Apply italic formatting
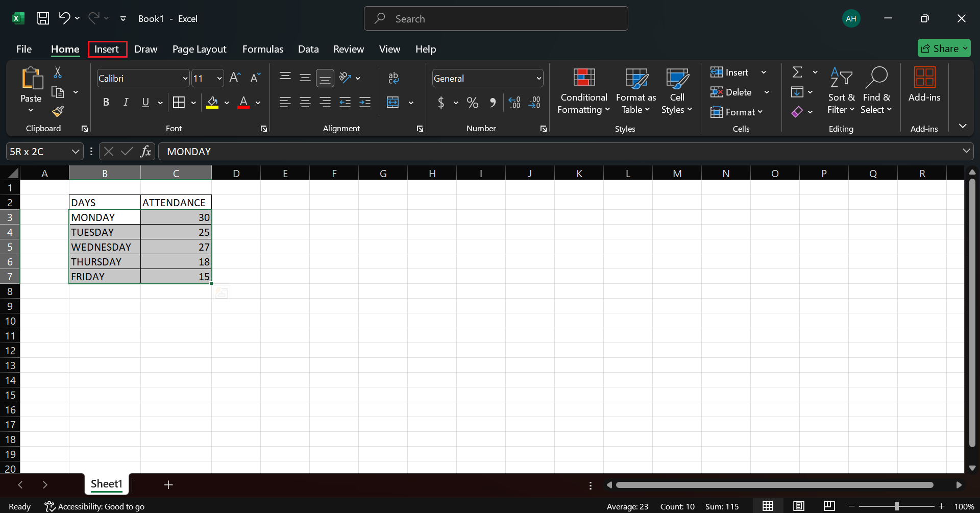 (126, 102)
